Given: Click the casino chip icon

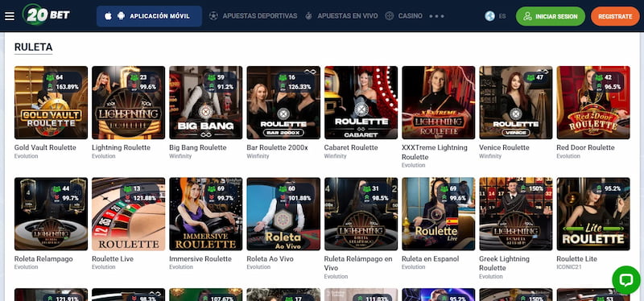Looking at the screenshot, I should coord(390,16).
